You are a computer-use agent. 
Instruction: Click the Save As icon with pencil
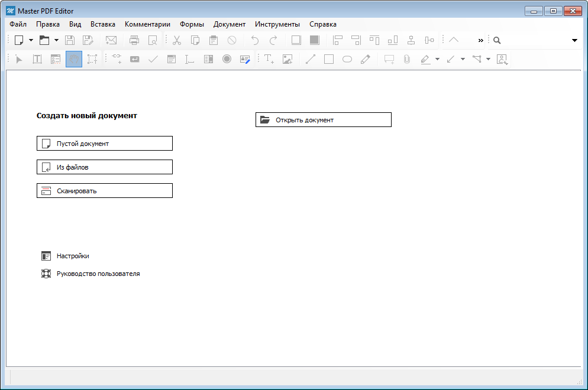(x=88, y=40)
